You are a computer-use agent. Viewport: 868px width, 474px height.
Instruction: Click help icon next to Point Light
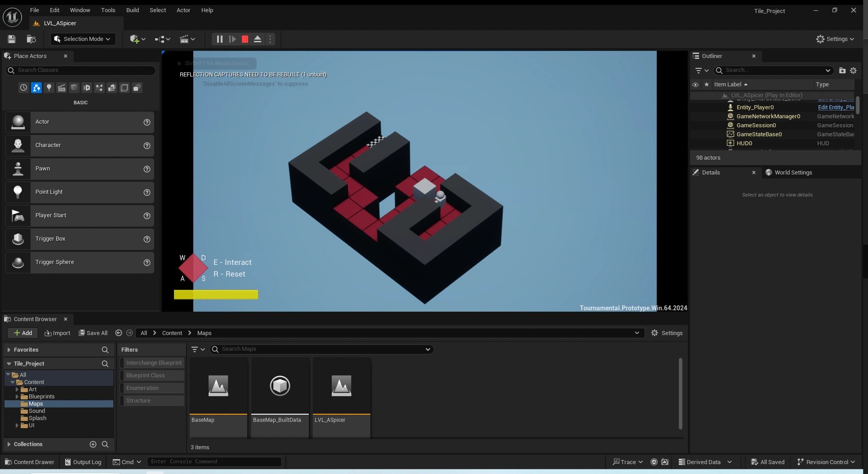point(147,192)
